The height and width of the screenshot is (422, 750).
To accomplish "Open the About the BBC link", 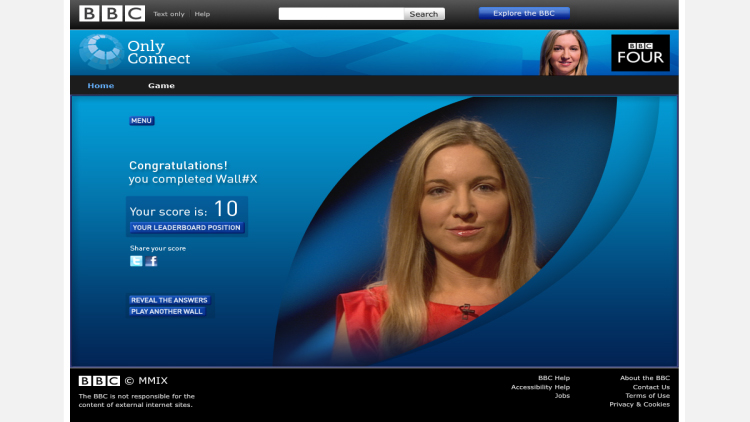I will tap(645, 378).
